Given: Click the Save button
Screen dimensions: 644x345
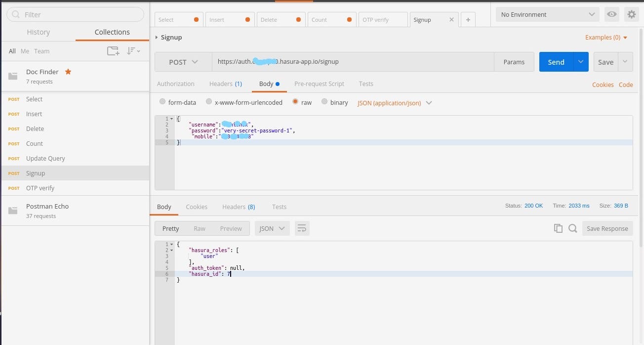Looking at the screenshot, I should (x=605, y=62).
